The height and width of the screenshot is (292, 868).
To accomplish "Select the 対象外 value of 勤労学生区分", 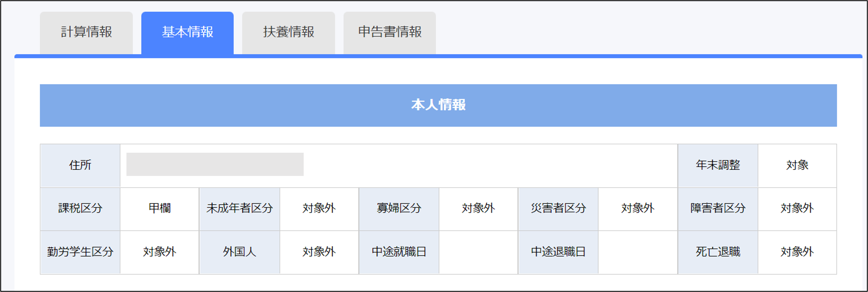I will [160, 252].
